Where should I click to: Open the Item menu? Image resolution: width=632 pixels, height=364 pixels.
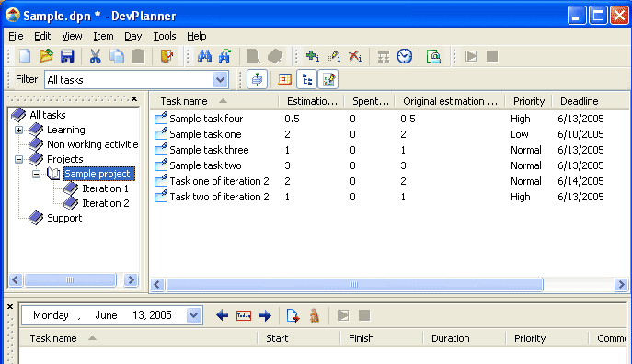[103, 36]
